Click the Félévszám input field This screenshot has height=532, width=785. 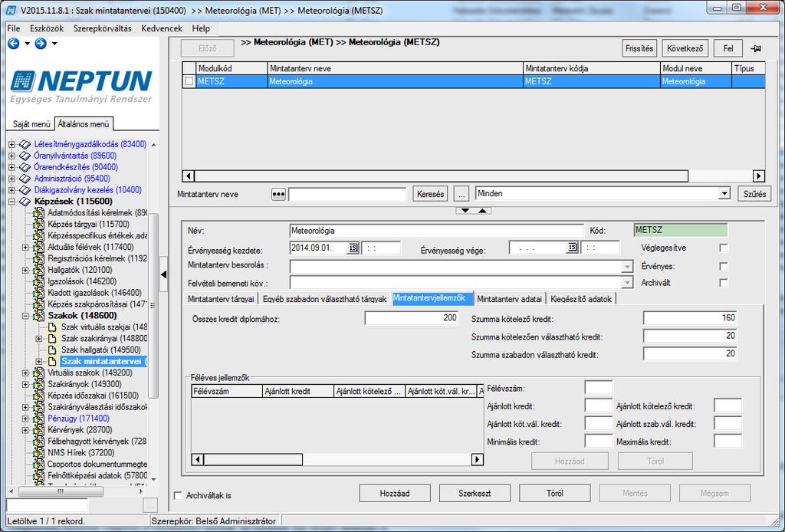click(x=598, y=388)
